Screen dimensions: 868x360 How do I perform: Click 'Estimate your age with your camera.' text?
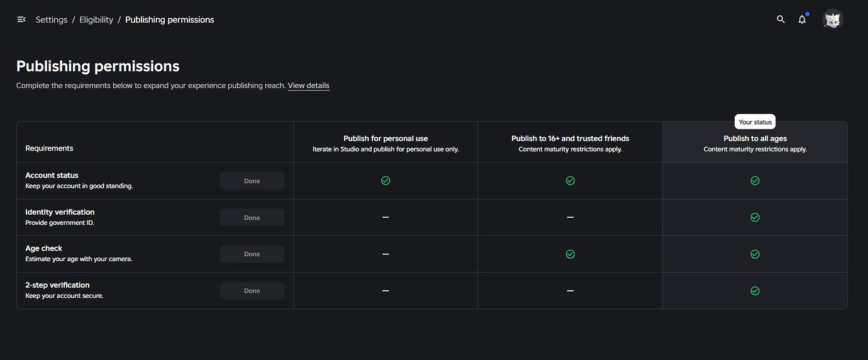(79, 259)
